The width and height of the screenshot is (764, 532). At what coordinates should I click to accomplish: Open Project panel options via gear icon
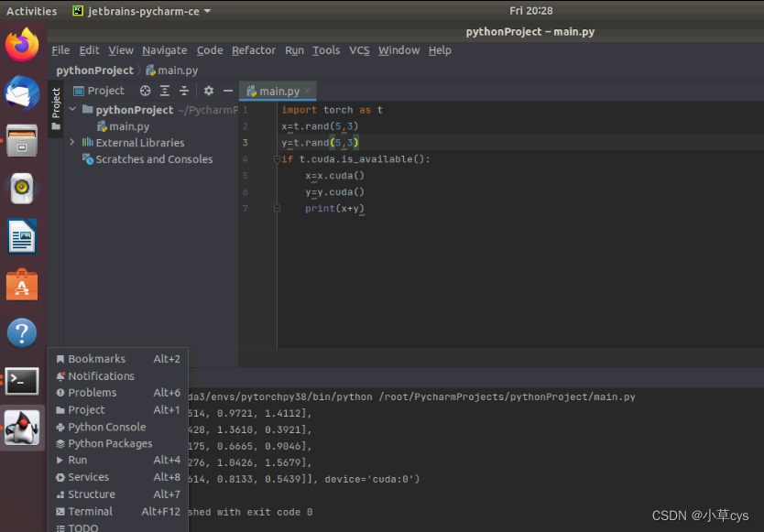(x=207, y=91)
